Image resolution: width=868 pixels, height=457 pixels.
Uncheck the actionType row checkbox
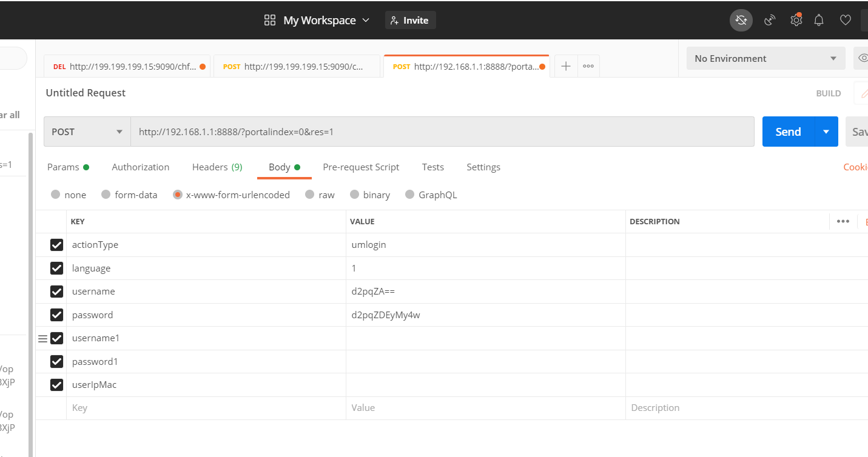click(56, 245)
